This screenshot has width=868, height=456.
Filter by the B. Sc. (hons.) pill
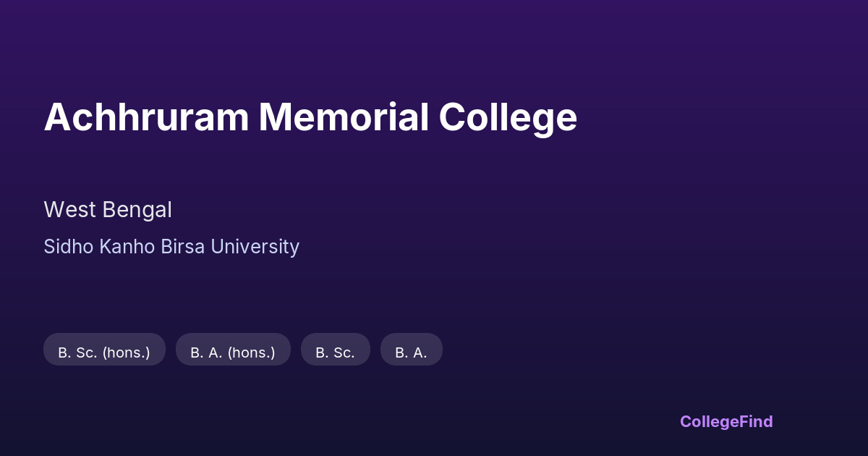[104, 352]
